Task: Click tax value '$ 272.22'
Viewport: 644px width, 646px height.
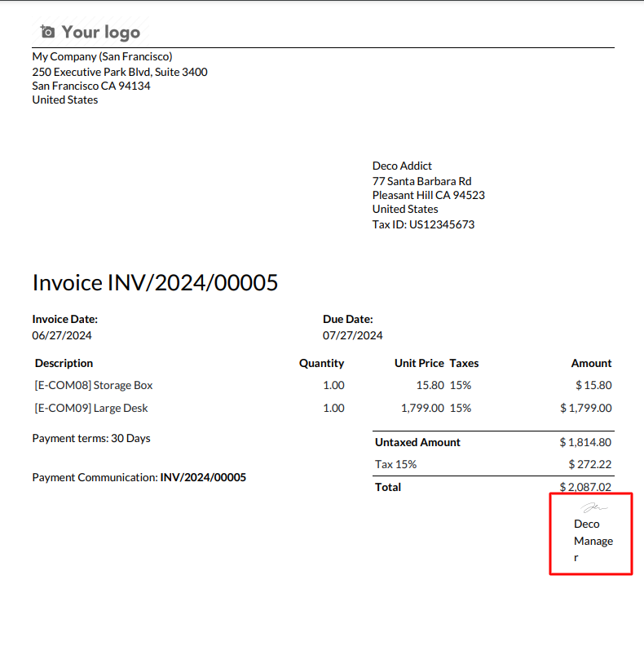Action: pyautogui.click(x=590, y=465)
